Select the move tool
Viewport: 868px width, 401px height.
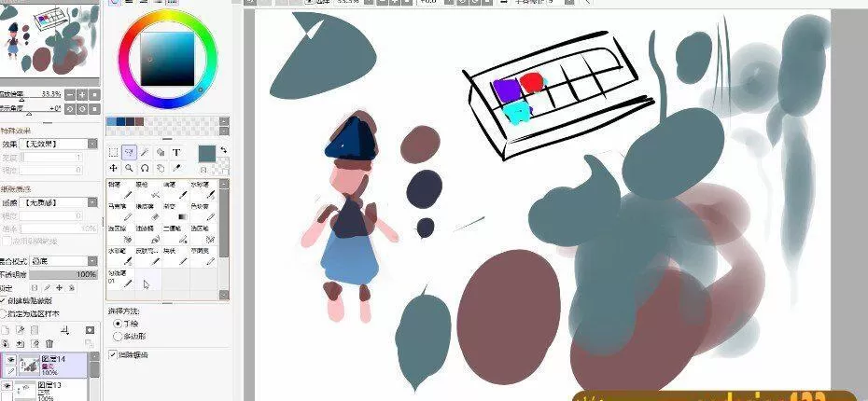(x=114, y=168)
